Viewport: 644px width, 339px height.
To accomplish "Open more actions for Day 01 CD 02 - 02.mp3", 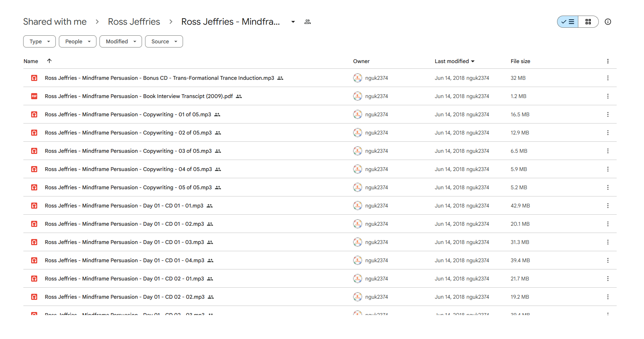I will point(608,297).
